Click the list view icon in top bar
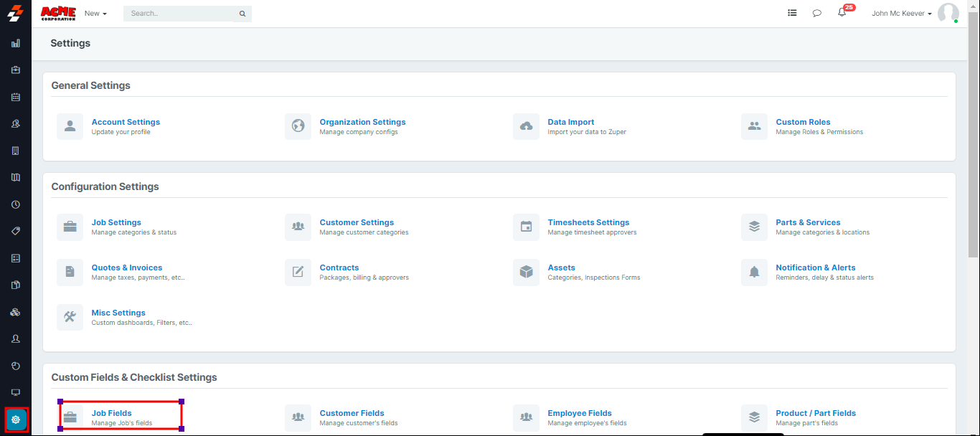 pos(792,13)
